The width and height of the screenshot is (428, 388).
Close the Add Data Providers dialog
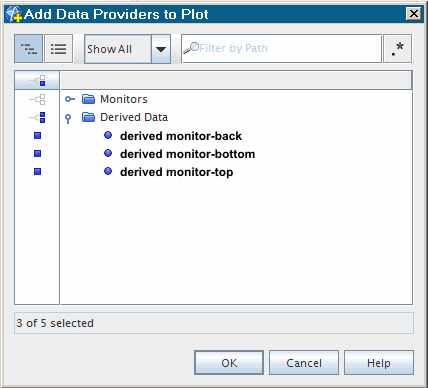click(x=414, y=14)
